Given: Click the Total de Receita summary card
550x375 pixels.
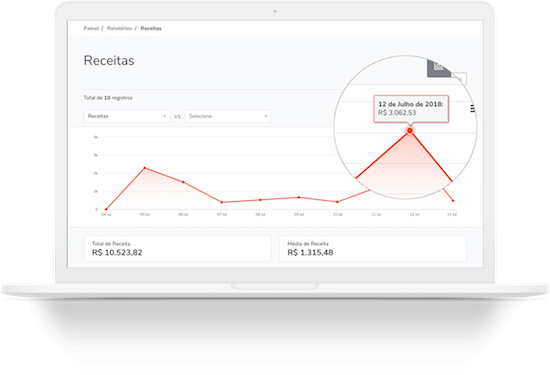Looking at the screenshot, I should [x=177, y=248].
